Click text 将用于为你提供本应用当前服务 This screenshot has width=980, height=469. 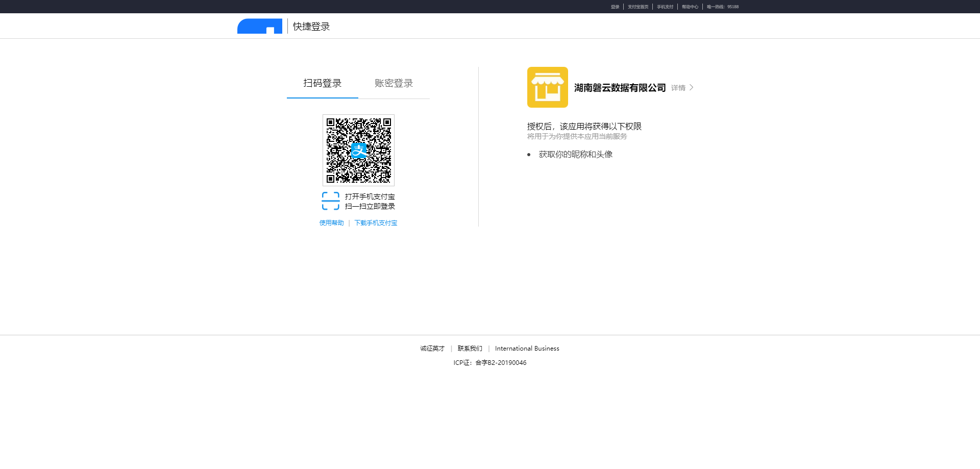pos(577,137)
